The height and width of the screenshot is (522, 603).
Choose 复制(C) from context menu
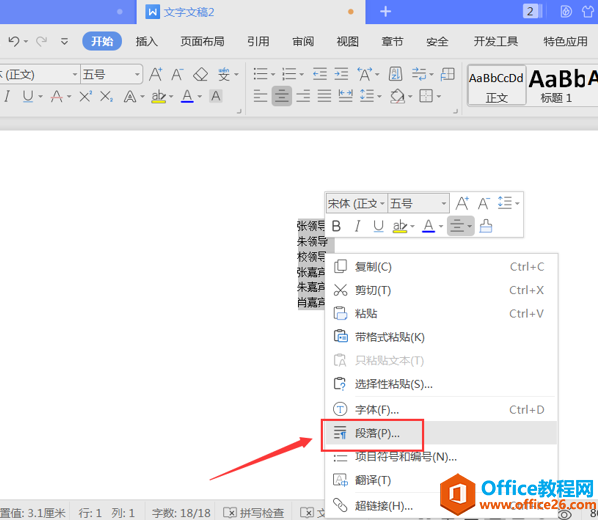click(x=441, y=267)
